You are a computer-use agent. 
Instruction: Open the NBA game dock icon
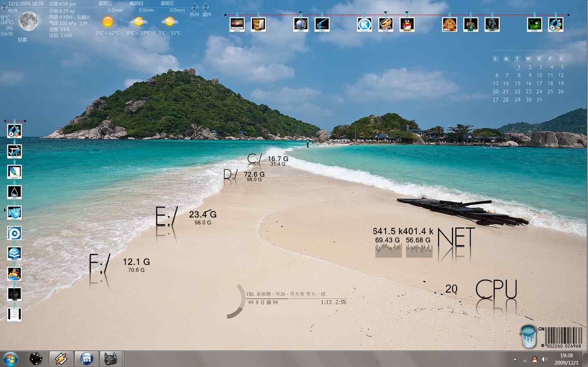click(449, 24)
